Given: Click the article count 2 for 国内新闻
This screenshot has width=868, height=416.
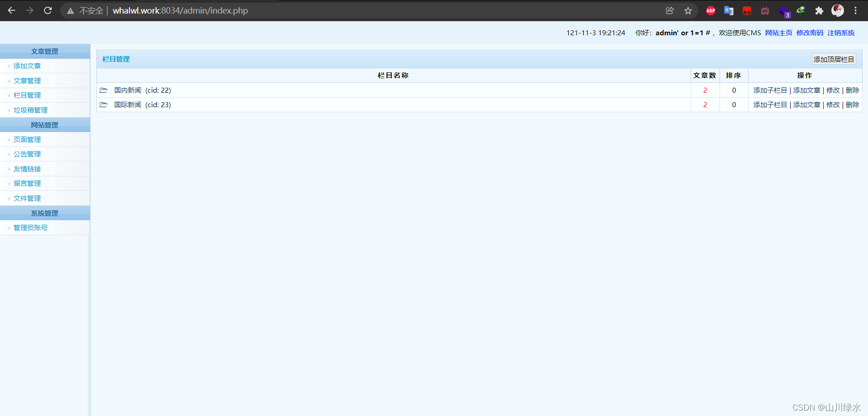Looking at the screenshot, I should point(705,90).
